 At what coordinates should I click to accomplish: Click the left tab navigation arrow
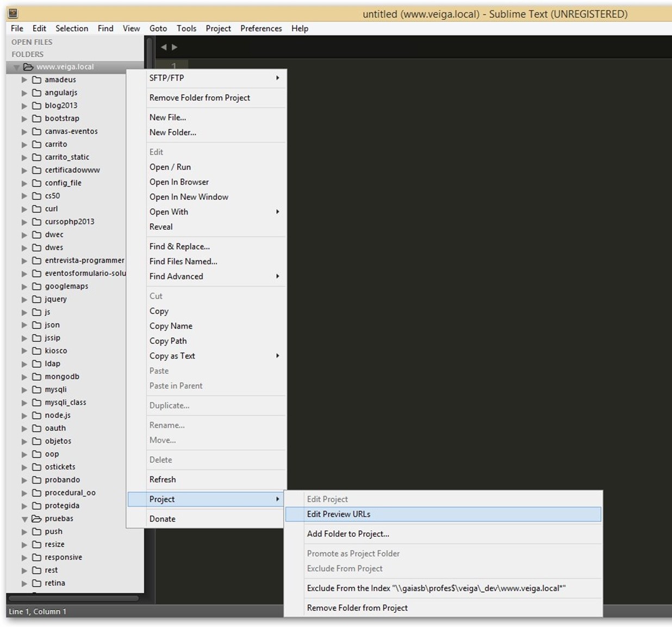[164, 47]
